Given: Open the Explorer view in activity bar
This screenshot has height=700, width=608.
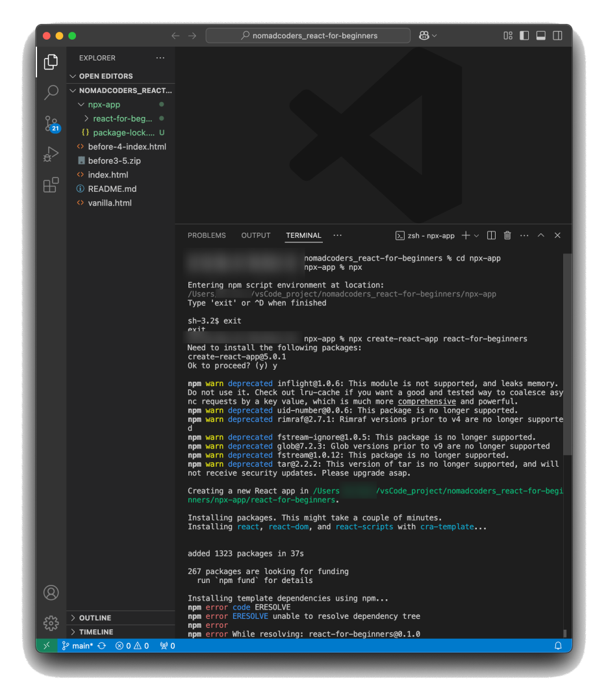Looking at the screenshot, I should click(x=51, y=62).
